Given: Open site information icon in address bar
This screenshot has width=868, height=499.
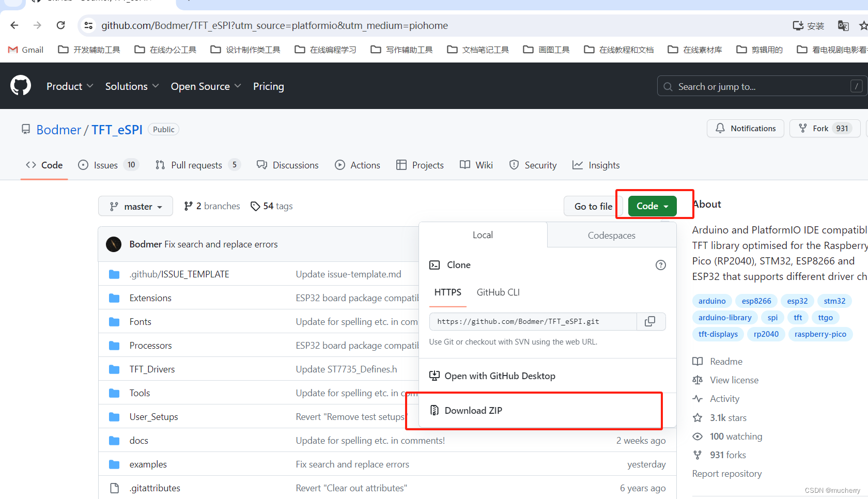Looking at the screenshot, I should [x=88, y=25].
